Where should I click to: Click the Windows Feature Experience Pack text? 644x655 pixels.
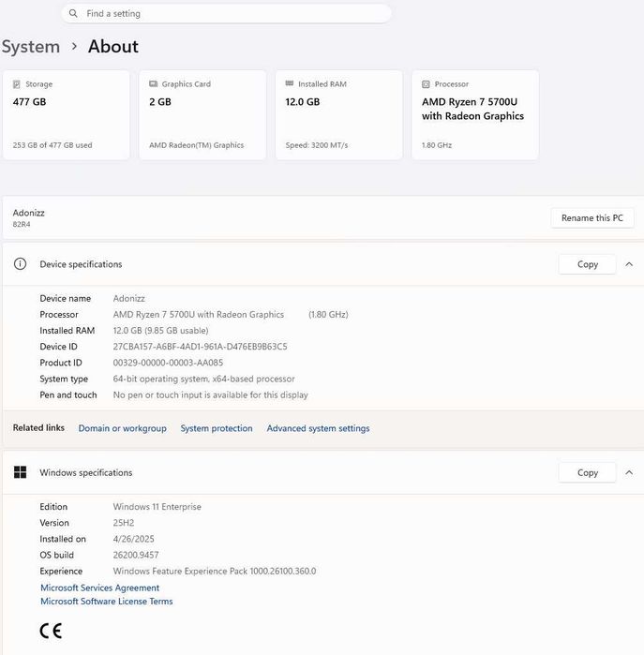(x=215, y=571)
